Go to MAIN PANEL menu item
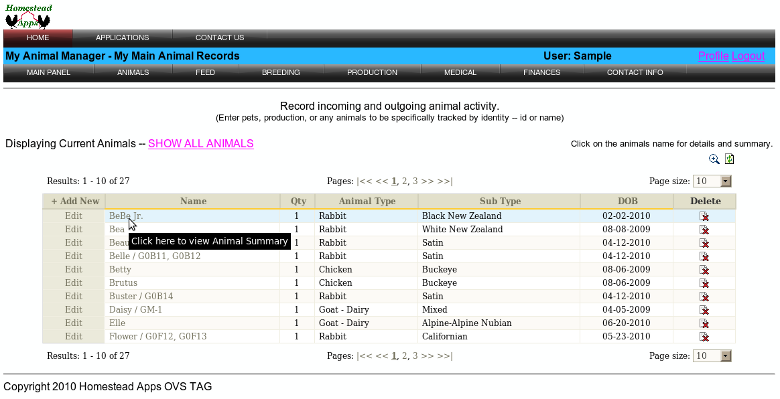 point(48,73)
